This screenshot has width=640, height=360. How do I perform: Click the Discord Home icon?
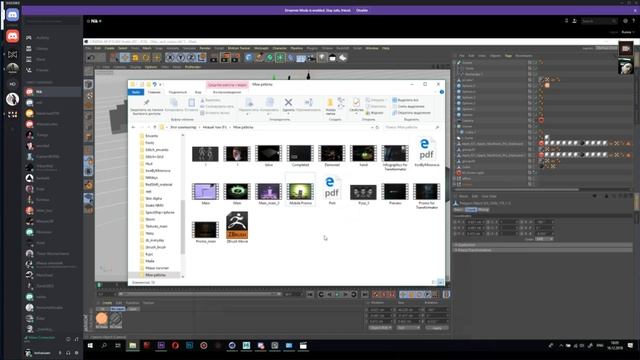tap(12, 15)
